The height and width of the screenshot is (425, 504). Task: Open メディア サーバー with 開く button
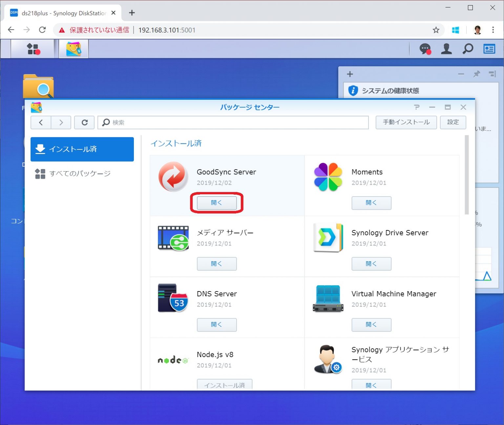pos(217,264)
